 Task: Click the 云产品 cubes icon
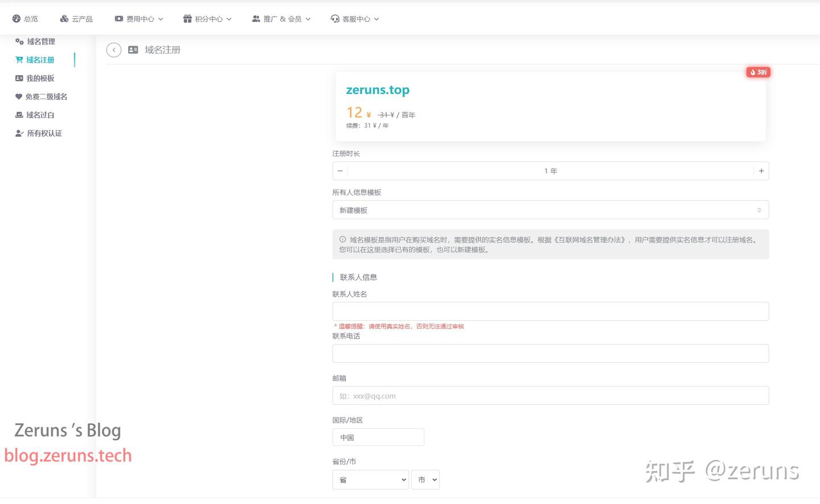[64, 19]
